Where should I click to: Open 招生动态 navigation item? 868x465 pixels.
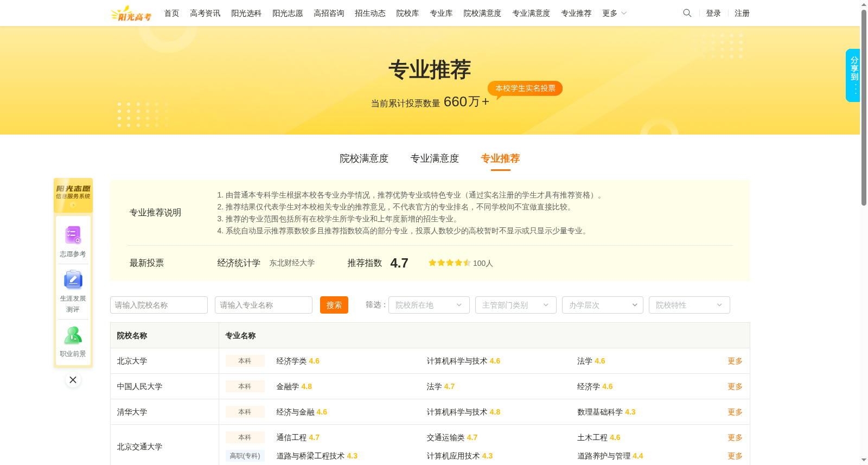coord(370,13)
